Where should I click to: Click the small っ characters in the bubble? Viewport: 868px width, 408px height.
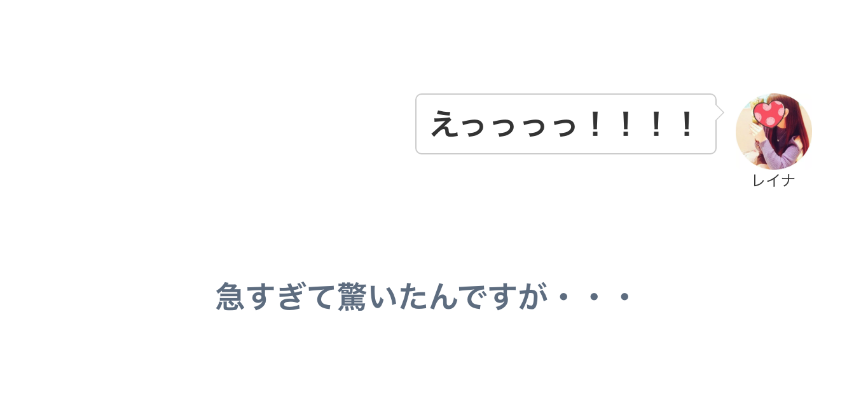[520, 127]
